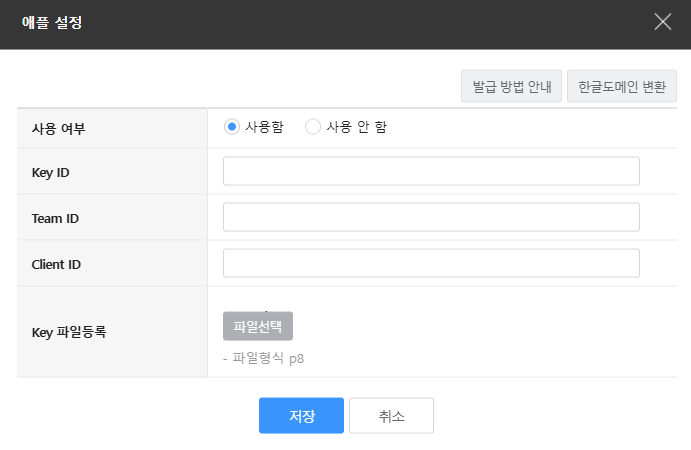Save settings with the 저장 button
Viewport: 691px width, 450px height.
[x=301, y=416]
